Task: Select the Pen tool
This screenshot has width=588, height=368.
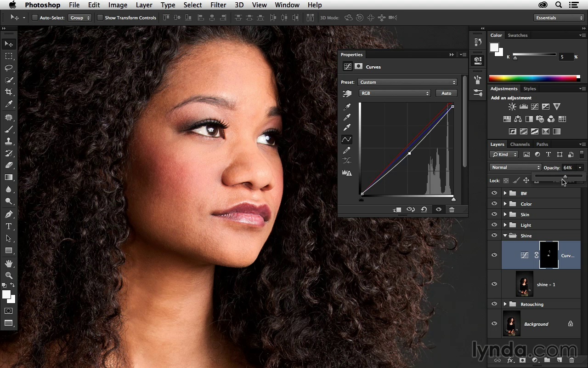Action: (9, 214)
